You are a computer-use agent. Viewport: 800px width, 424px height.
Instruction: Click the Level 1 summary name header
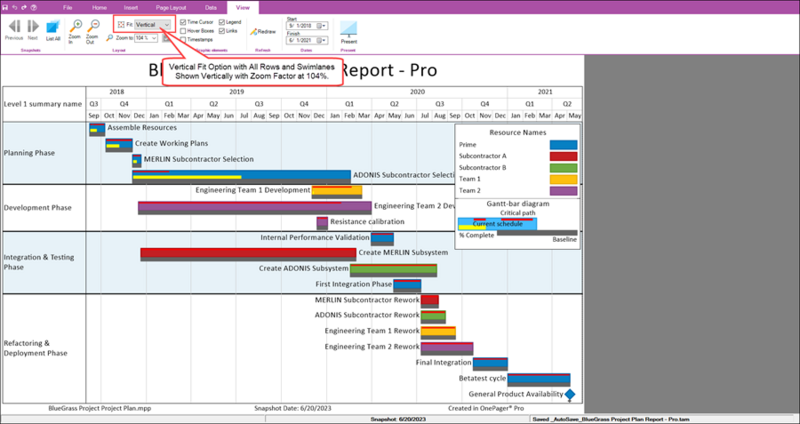tap(43, 104)
